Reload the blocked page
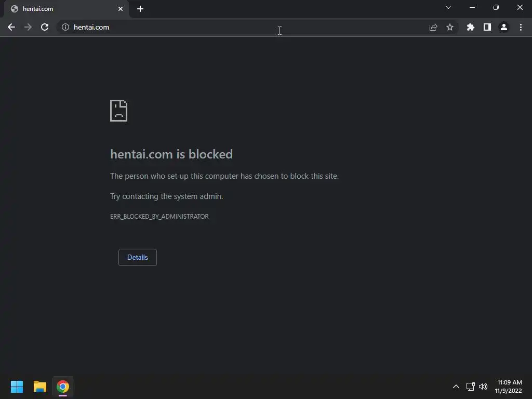The width and height of the screenshot is (532, 399). [x=45, y=27]
